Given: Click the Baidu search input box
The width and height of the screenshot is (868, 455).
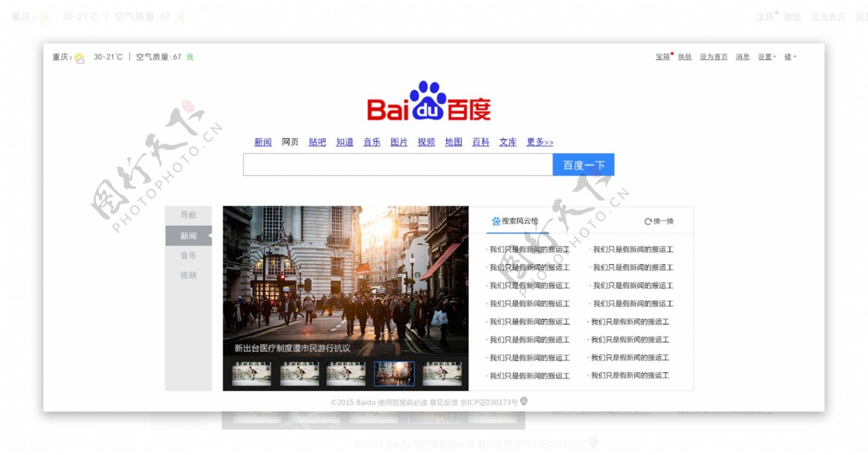Looking at the screenshot, I should click(x=398, y=165).
